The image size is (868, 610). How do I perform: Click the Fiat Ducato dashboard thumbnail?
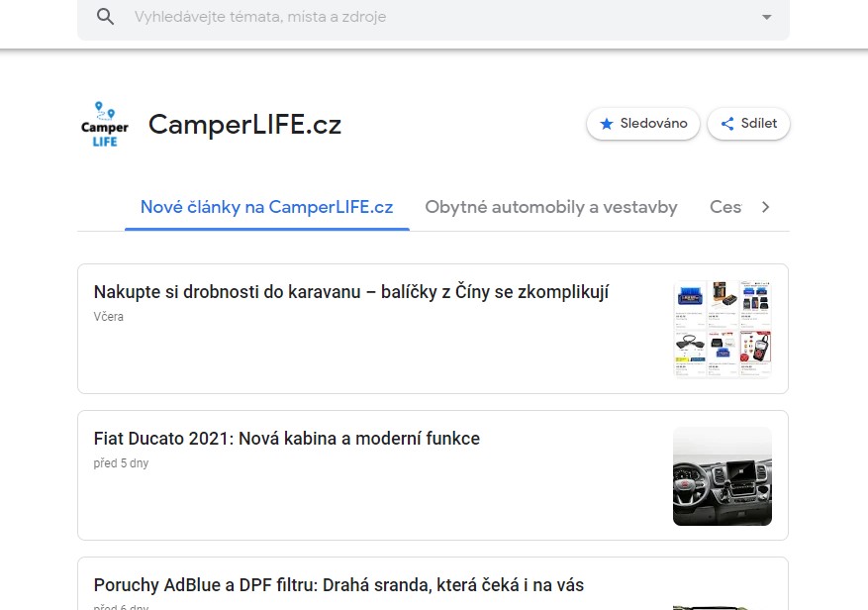point(723,476)
